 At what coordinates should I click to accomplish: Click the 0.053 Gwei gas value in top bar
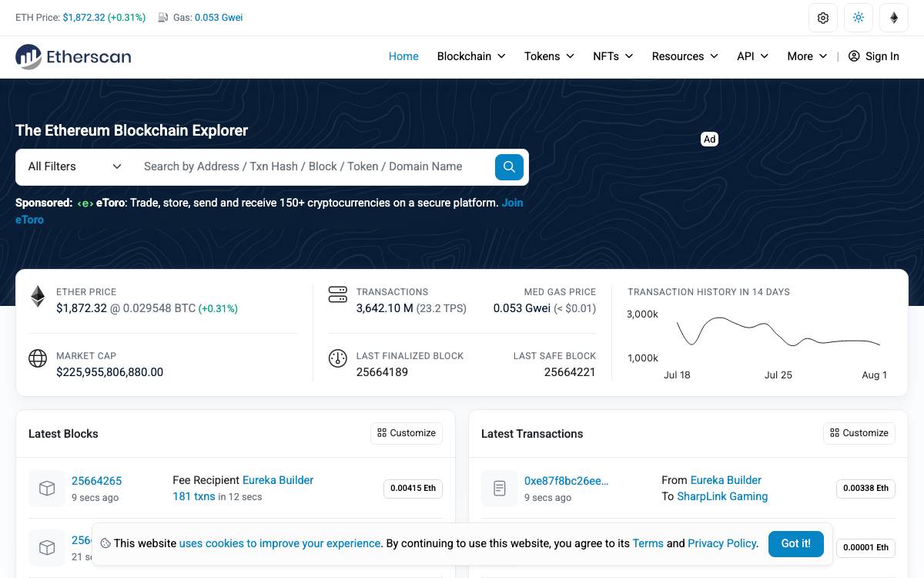tap(219, 18)
